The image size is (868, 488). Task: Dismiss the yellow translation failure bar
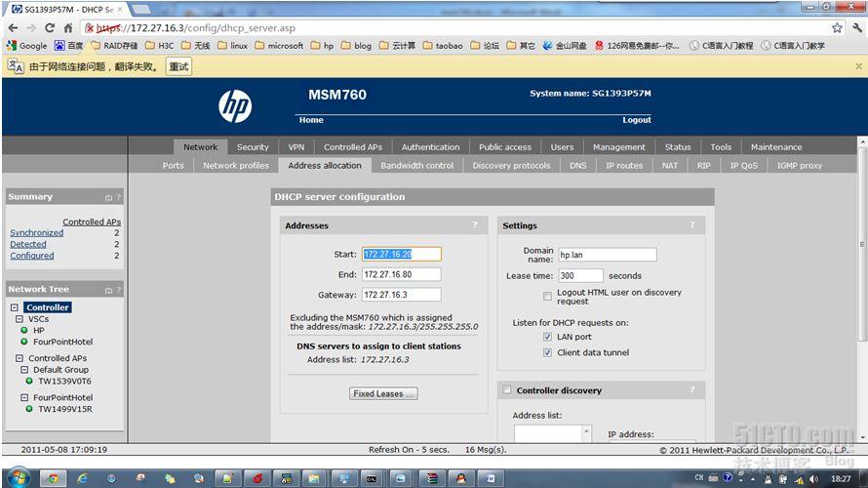pos(858,66)
